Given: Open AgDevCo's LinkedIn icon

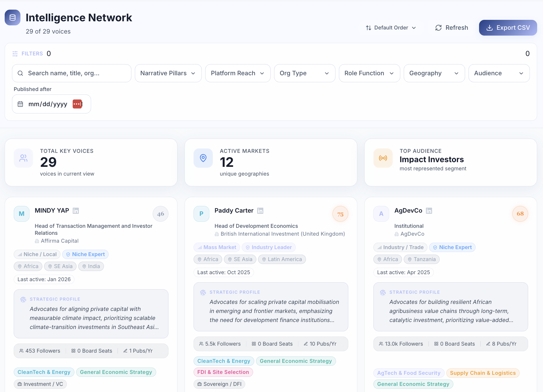Looking at the screenshot, I should coord(429,211).
